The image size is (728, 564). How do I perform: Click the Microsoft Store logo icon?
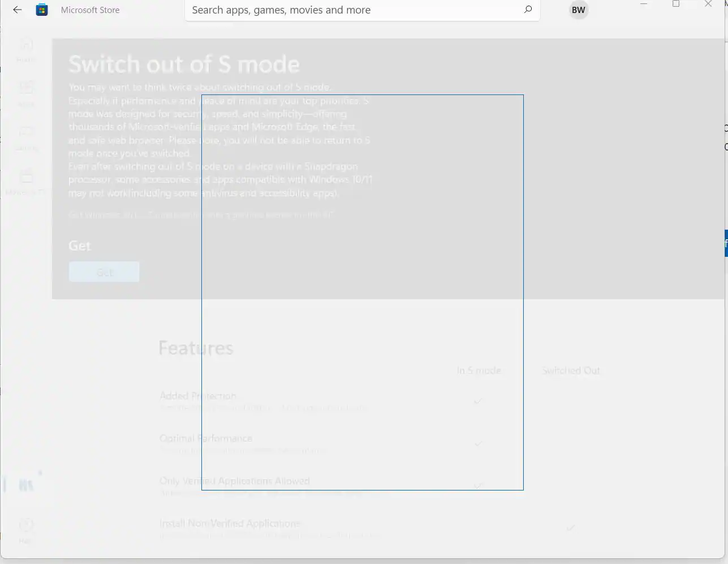(42, 10)
